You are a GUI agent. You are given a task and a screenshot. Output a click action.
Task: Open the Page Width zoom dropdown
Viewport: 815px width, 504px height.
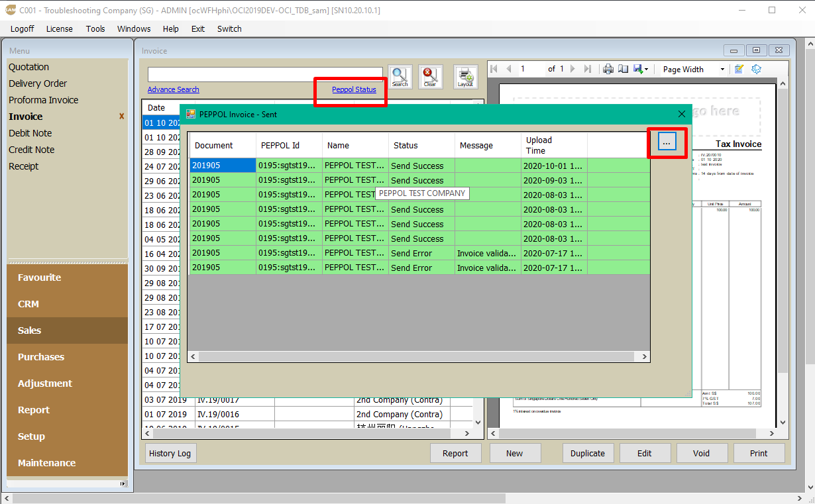pos(722,69)
